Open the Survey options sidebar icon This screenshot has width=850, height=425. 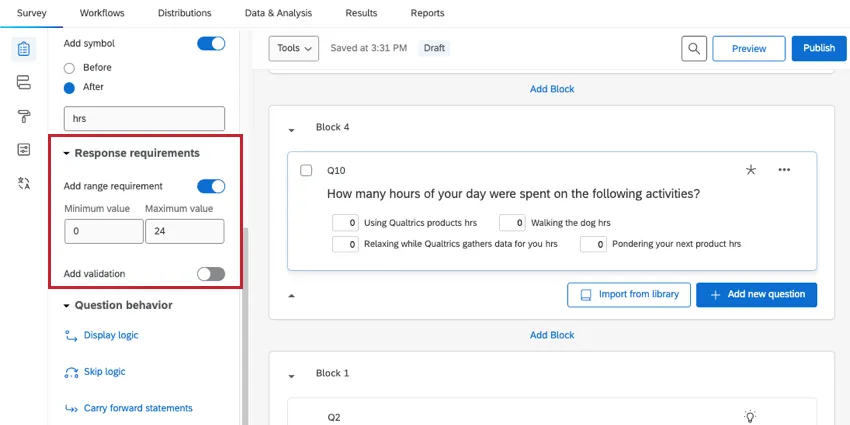click(23, 149)
